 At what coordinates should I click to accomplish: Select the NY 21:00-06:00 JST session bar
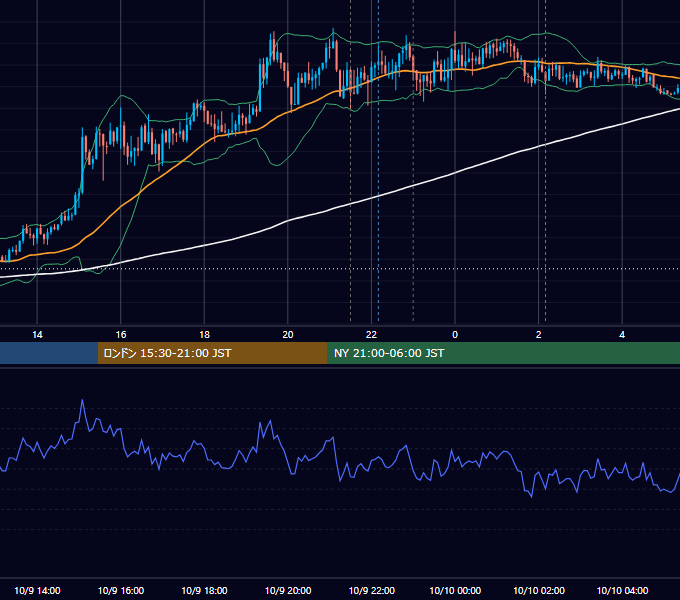503,353
